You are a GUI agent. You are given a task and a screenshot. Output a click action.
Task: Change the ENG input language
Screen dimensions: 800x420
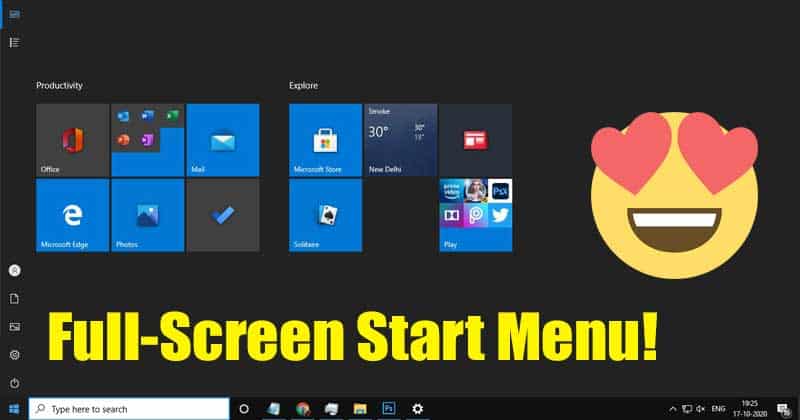pos(718,409)
